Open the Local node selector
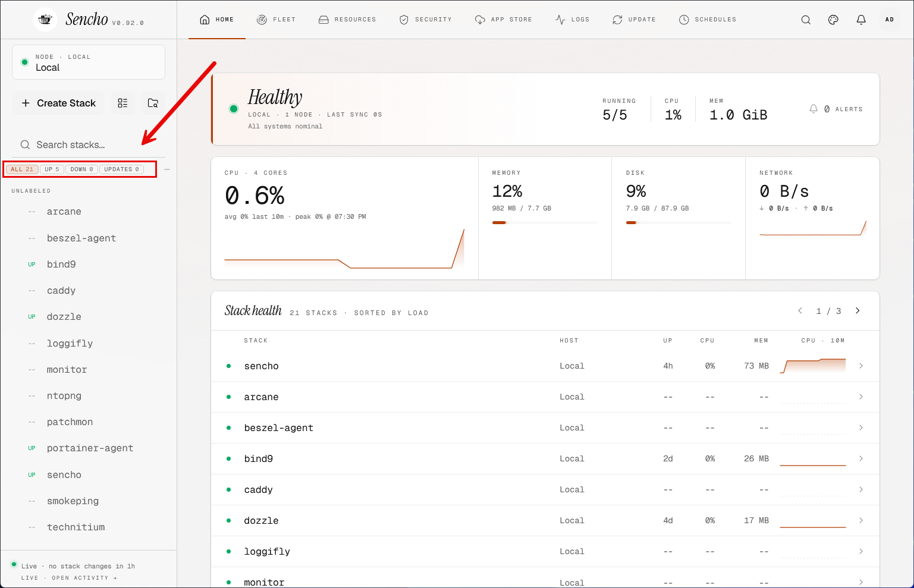 89,62
